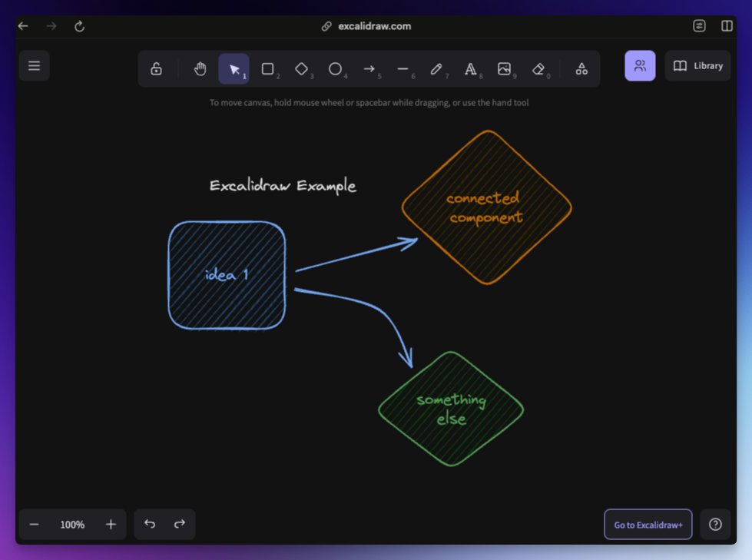Select the Rectangle tool
The image size is (752, 560).
pyautogui.click(x=267, y=69)
